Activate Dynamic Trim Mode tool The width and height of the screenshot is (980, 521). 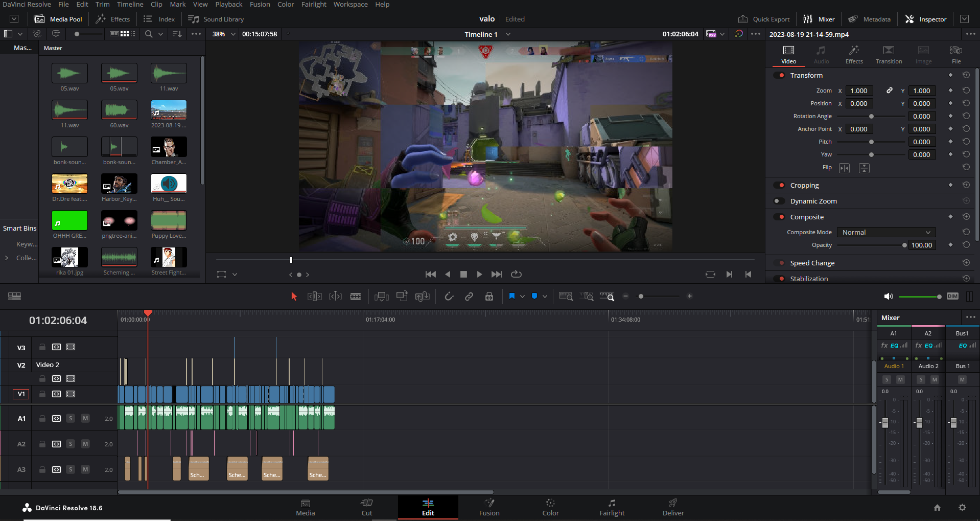[x=335, y=297]
